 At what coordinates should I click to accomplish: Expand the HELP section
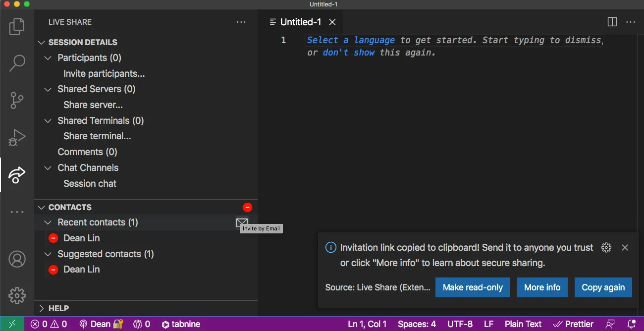[x=41, y=308]
